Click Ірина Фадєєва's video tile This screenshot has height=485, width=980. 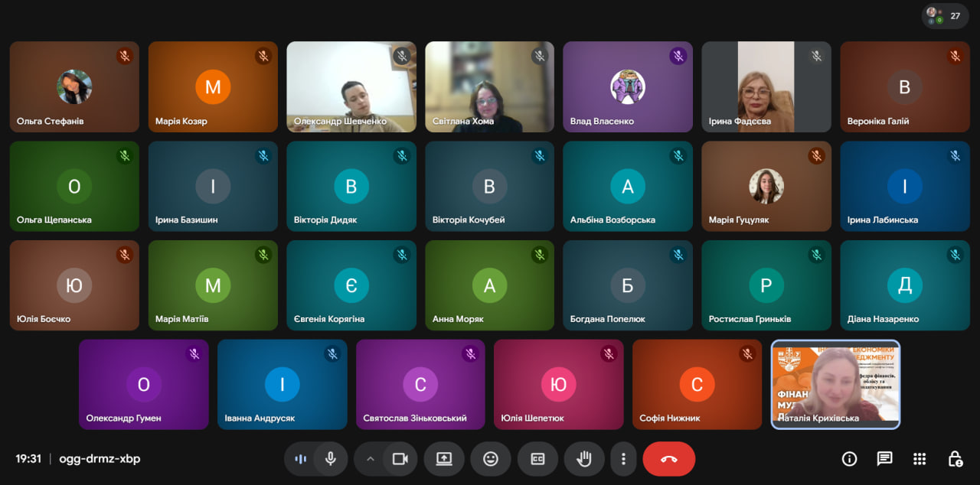(766, 86)
